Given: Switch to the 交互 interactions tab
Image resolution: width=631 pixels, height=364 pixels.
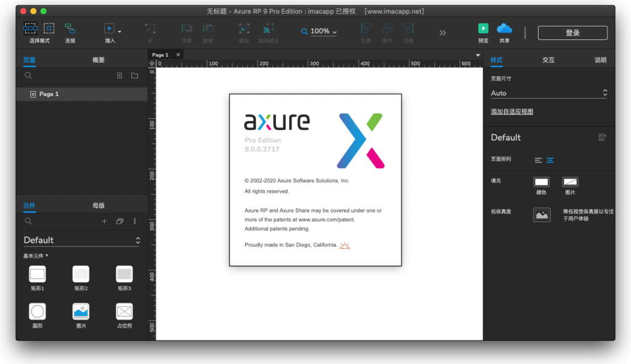Looking at the screenshot, I should 548,60.
